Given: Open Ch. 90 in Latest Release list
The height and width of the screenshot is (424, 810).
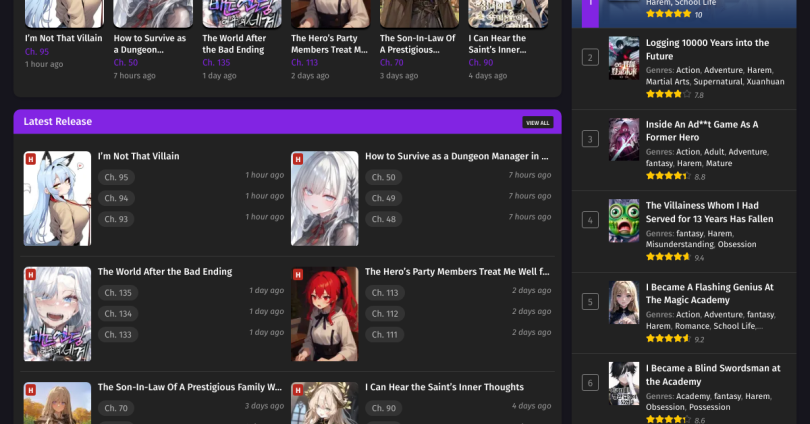Looking at the screenshot, I should pos(383,408).
